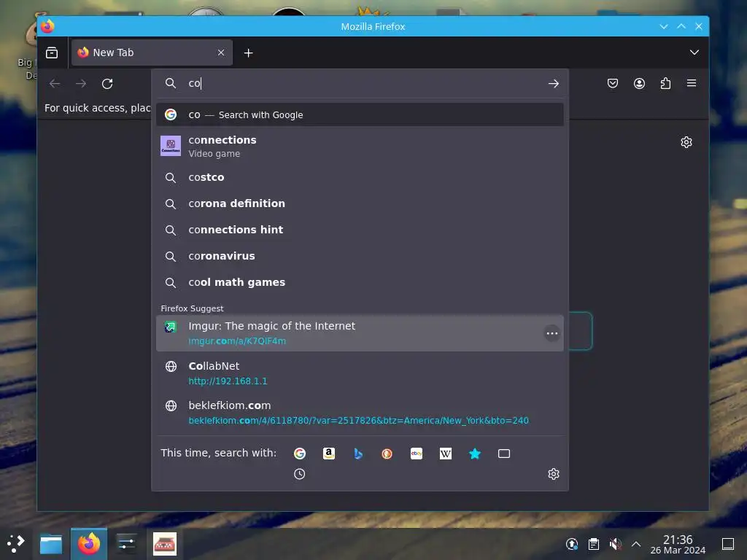The image size is (747, 560).
Task: Choose 'connections hint' suggestion
Action: [x=360, y=230]
